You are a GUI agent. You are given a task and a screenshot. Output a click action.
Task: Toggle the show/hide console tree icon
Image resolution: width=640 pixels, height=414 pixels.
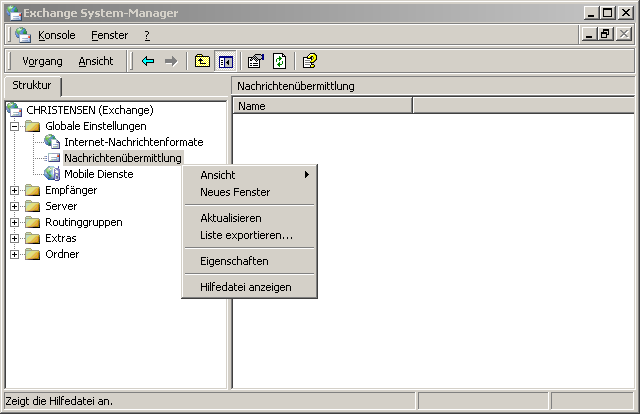pyautogui.click(x=225, y=61)
